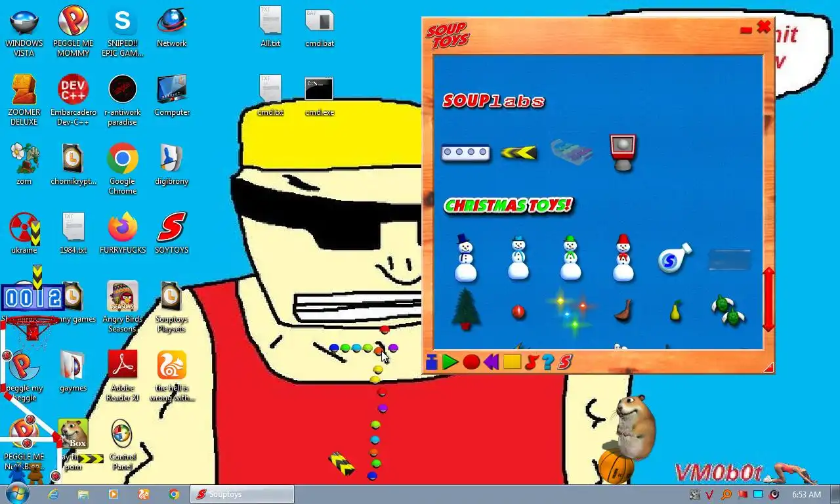Select the Computer desktop icon
The height and width of the screenshot is (504, 840).
(171, 96)
